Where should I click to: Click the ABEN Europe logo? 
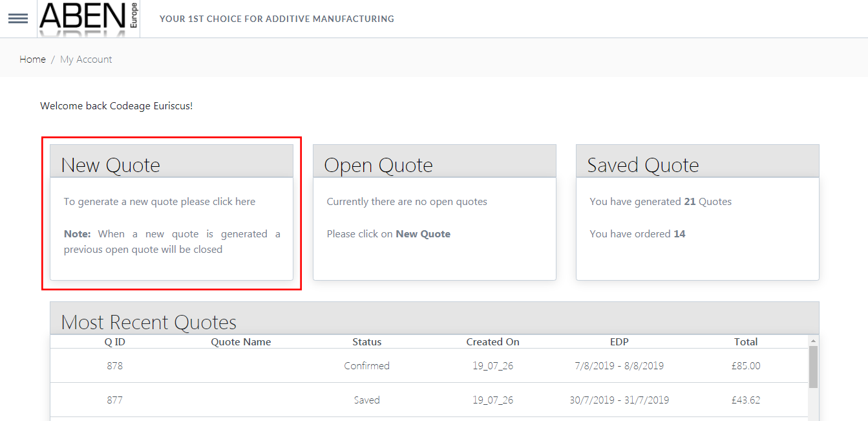coord(89,18)
